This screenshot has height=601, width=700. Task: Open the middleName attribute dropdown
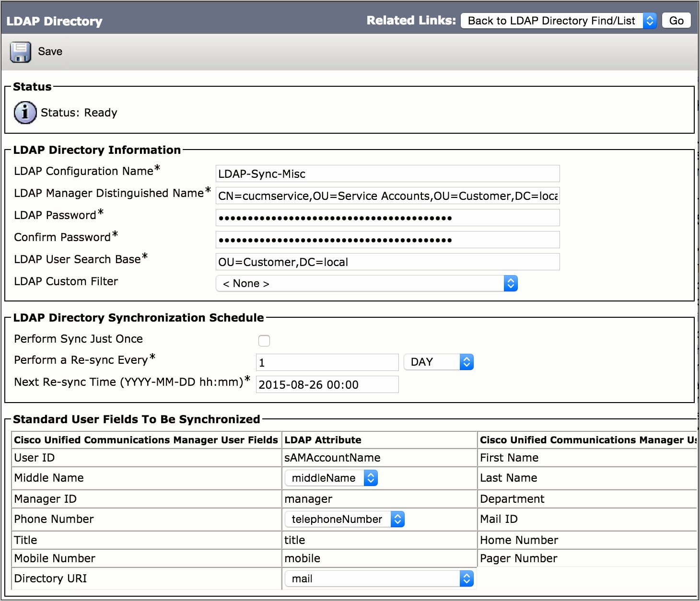pyautogui.click(x=331, y=478)
